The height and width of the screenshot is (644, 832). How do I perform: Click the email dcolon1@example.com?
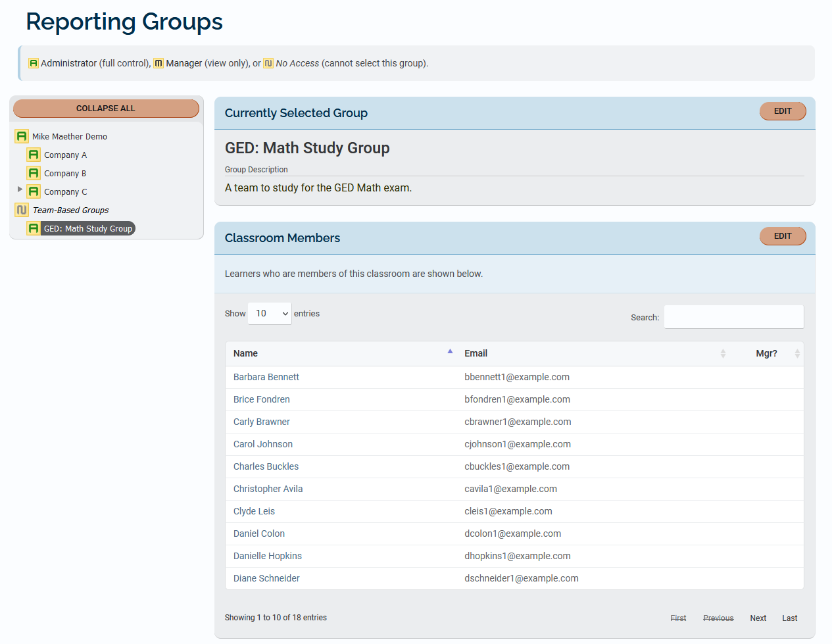tap(513, 533)
